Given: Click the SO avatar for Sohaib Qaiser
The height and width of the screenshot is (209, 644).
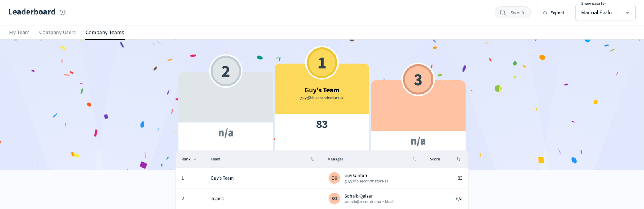Looking at the screenshot, I should click(x=334, y=199).
